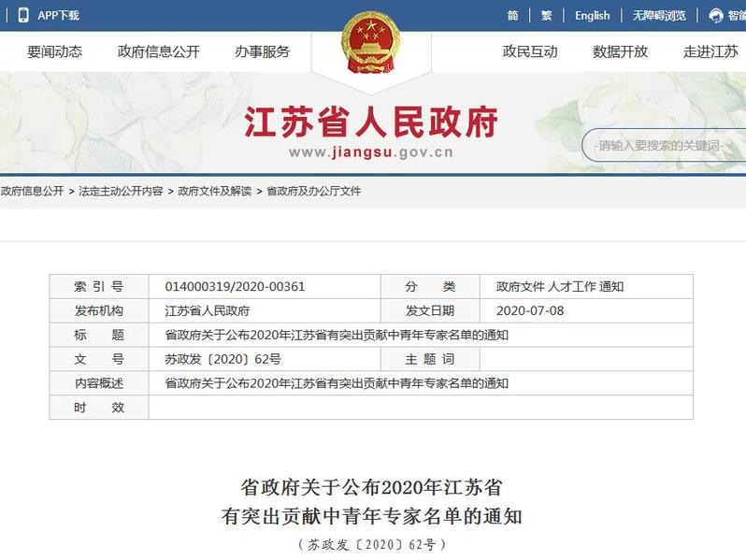Screen dimensions: 746x560
Task: Go to 省政府及办公厅文件 breadcrumb
Action: coord(313,191)
